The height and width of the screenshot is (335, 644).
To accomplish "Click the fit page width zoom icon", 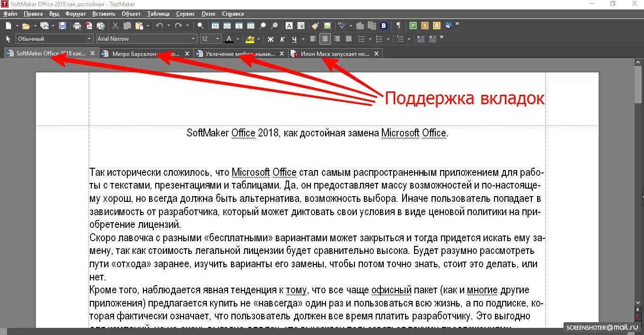I will click(227, 26).
